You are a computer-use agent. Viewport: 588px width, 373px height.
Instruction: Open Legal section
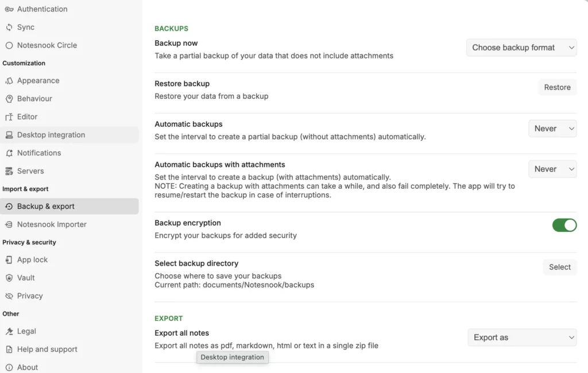(x=69, y=331)
